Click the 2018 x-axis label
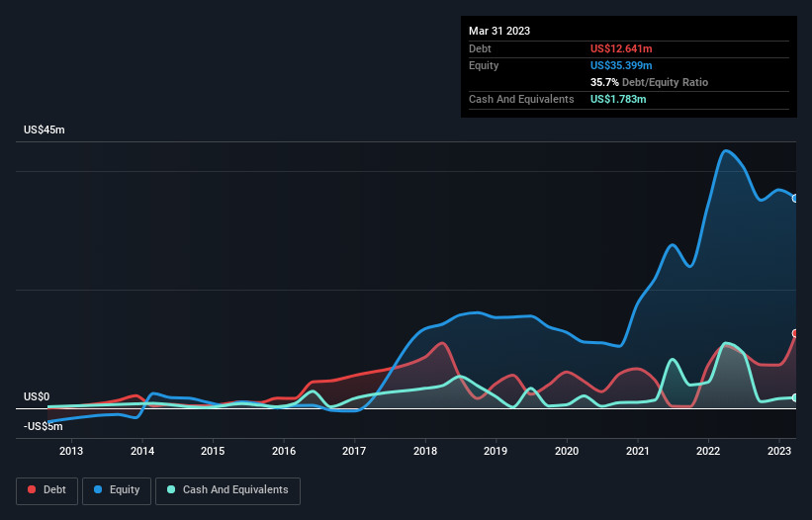Screen dimensions: 812x520 (425, 451)
